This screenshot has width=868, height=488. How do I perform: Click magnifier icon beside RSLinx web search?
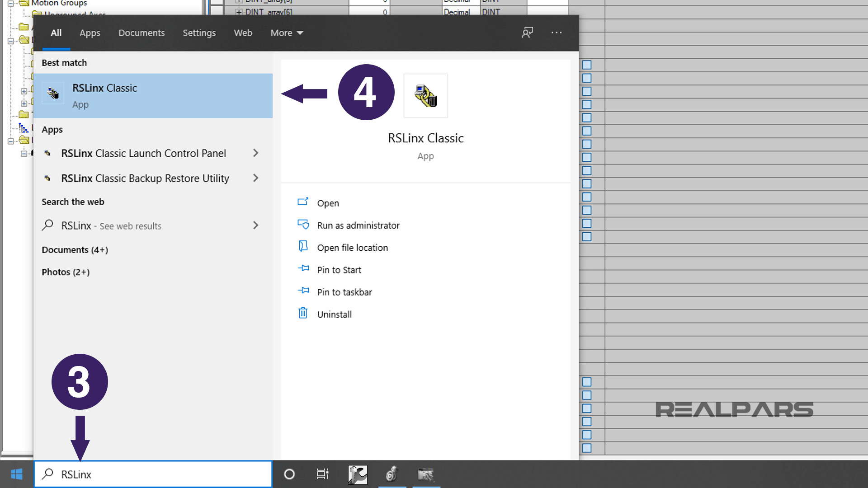48,225
